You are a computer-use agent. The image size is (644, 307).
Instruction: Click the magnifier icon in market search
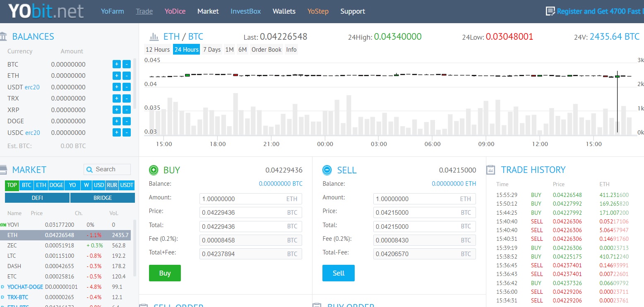(90, 169)
